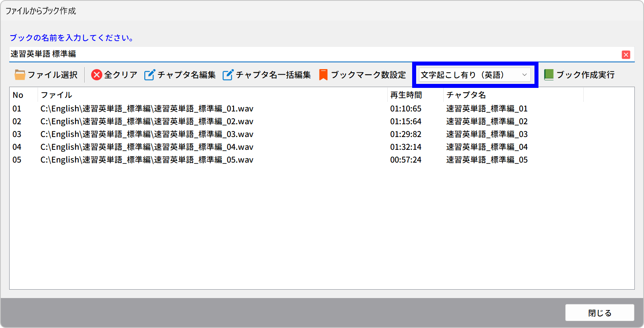
Task: Click playback time 01:32:14
Action: point(406,147)
